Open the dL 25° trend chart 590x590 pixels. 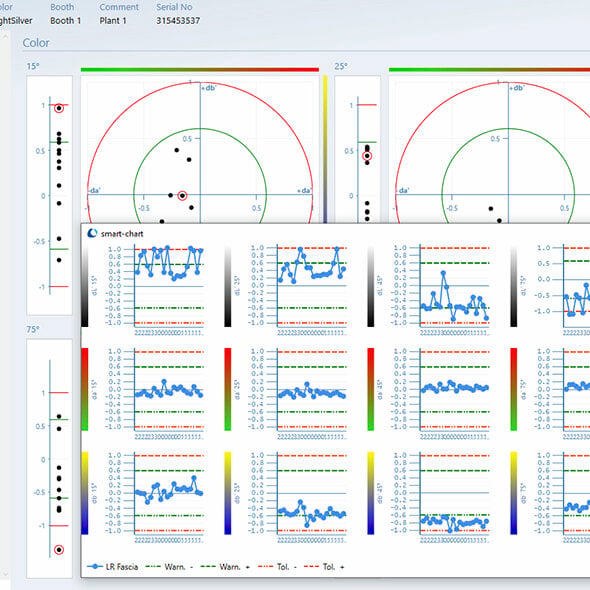(x=312, y=286)
